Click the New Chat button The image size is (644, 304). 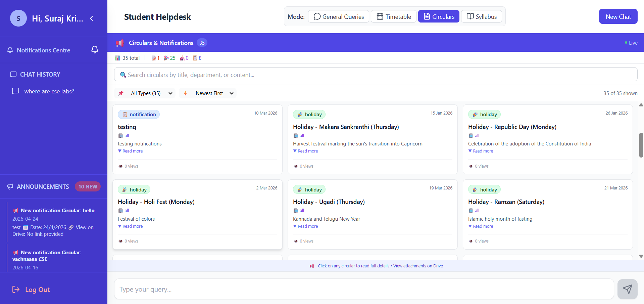[618, 16]
